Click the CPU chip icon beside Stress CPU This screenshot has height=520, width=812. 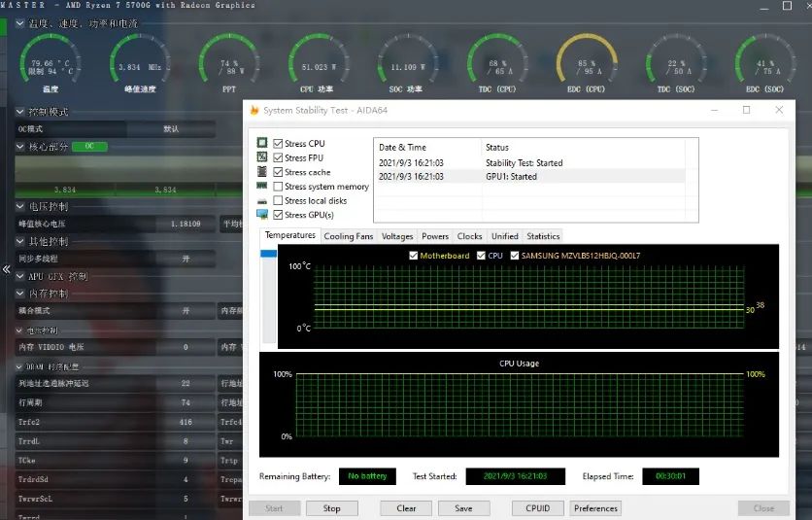pyautogui.click(x=262, y=143)
